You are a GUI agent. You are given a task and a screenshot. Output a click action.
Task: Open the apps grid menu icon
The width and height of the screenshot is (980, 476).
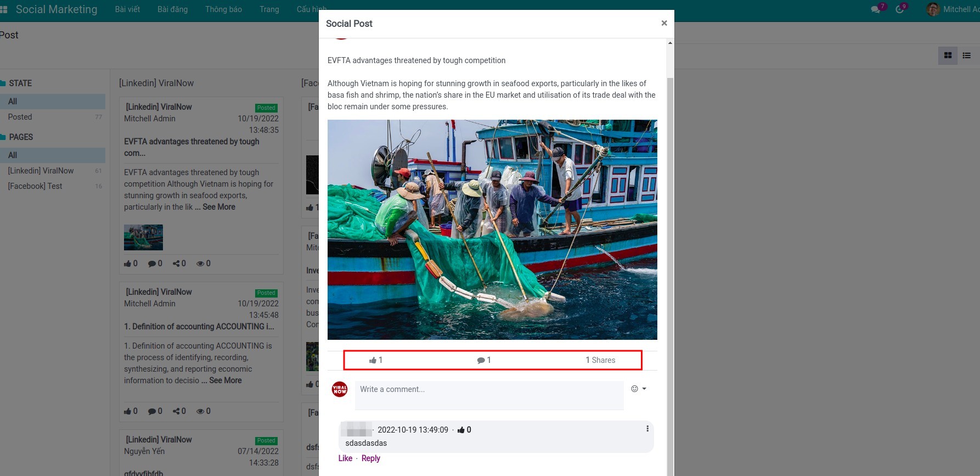tap(4, 9)
